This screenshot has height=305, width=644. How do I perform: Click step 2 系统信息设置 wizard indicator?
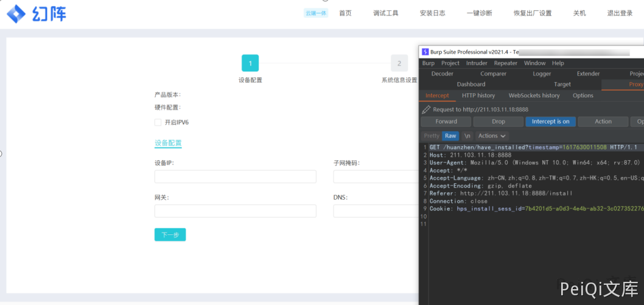click(x=399, y=63)
